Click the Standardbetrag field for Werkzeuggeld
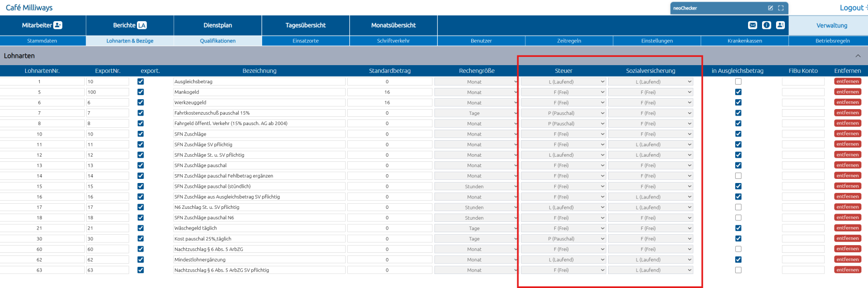The image size is (868, 288). click(389, 103)
